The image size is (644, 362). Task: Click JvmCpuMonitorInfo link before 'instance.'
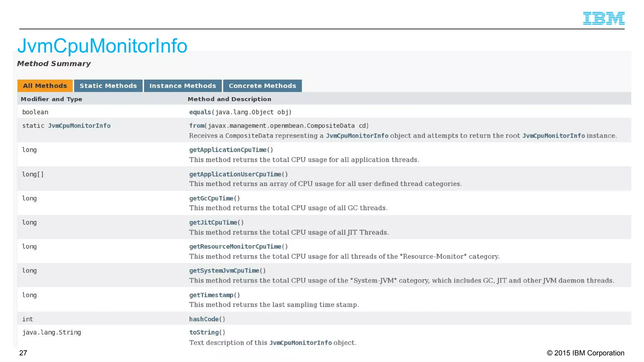coord(553,136)
